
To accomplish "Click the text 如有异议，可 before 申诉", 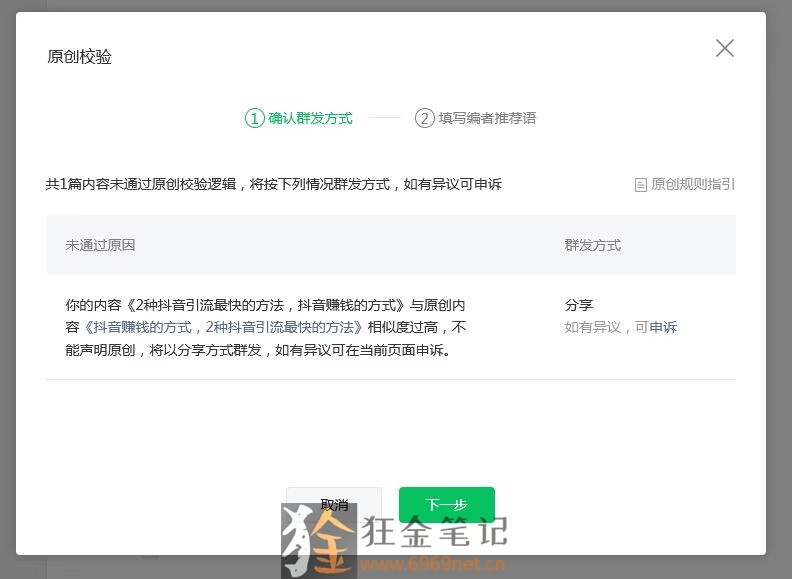I will 606,327.
